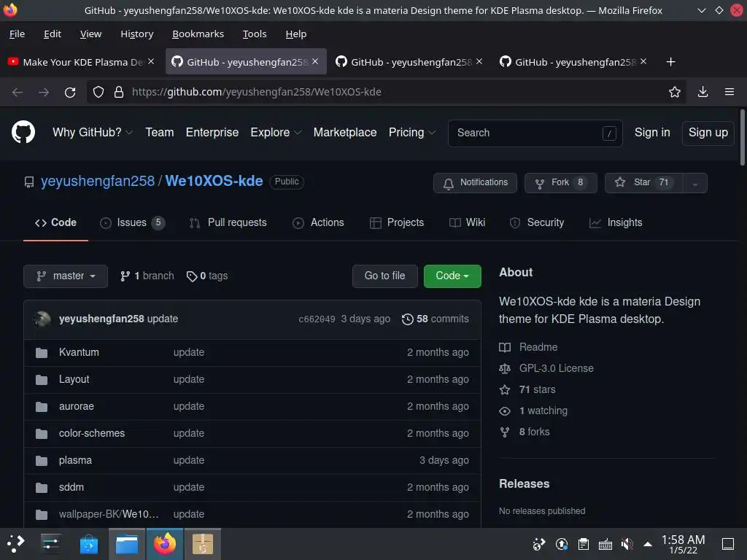
Task: Show hidden system tray icons
Action: [648, 544]
